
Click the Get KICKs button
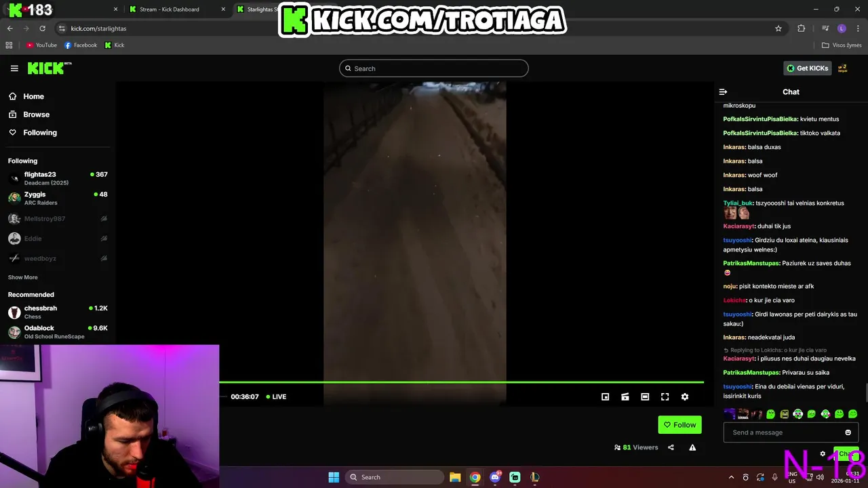(807, 68)
